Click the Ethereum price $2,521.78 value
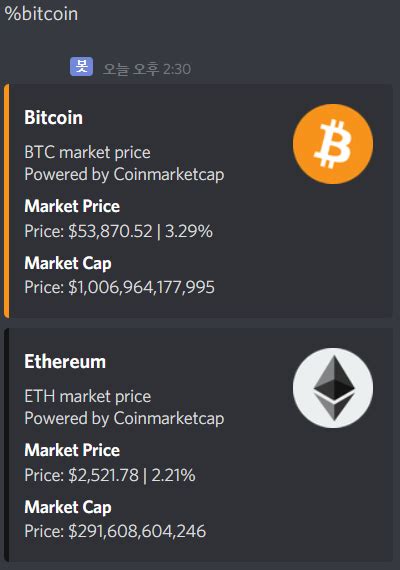The width and height of the screenshot is (400, 570). (104, 475)
